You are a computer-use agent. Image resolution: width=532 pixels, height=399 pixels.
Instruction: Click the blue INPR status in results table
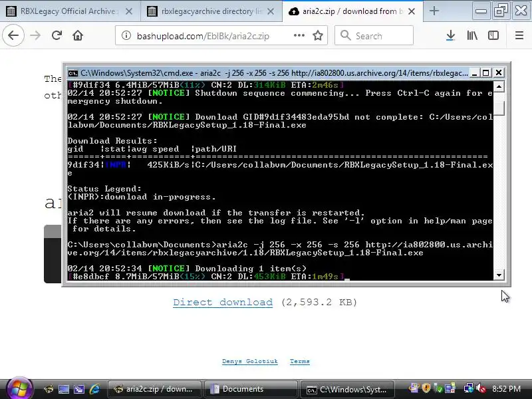116,165
